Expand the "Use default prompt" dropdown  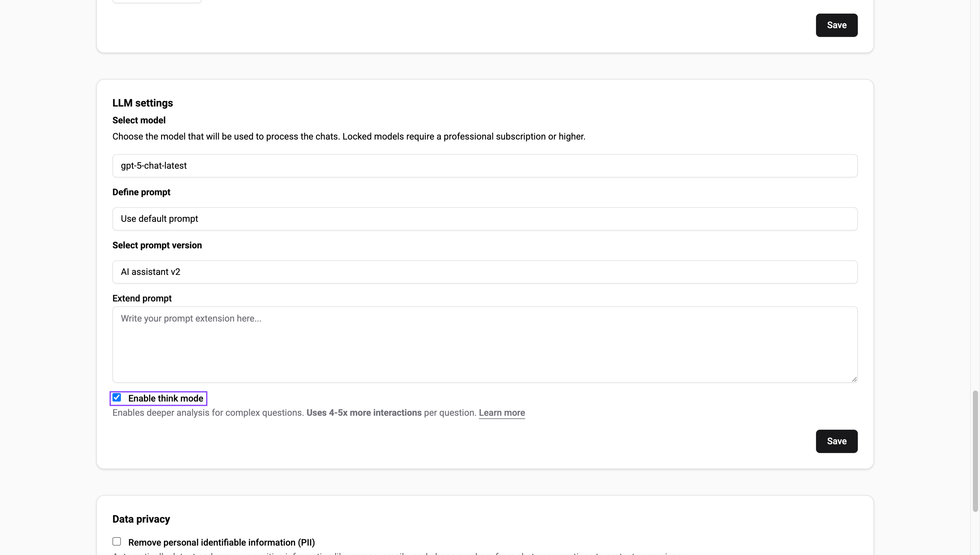(x=485, y=219)
